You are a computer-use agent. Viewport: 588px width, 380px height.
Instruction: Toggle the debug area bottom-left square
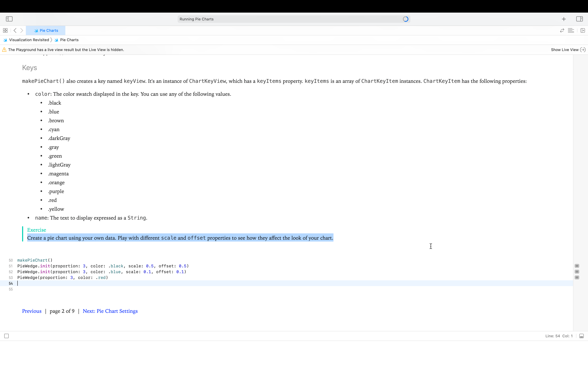6,336
